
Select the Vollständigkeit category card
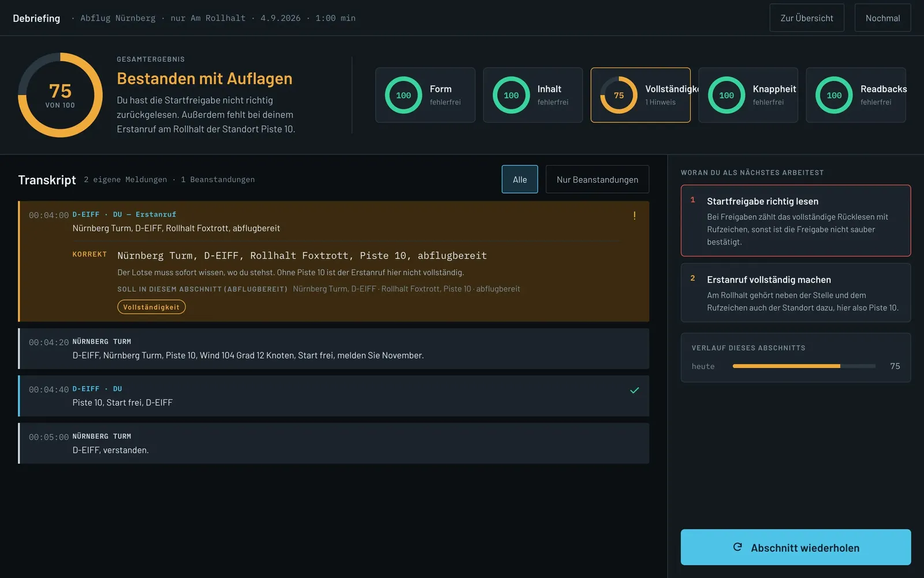pyautogui.click(x=640, y=95)
